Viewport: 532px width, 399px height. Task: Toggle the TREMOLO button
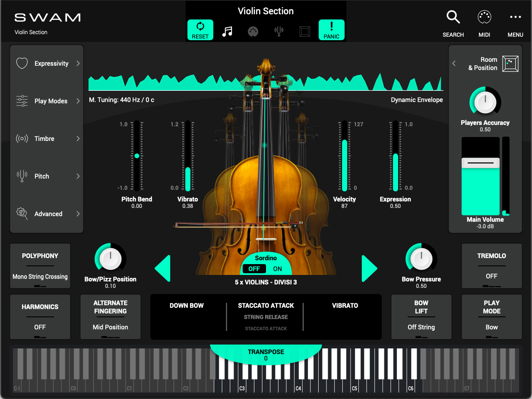coord(491,266)
